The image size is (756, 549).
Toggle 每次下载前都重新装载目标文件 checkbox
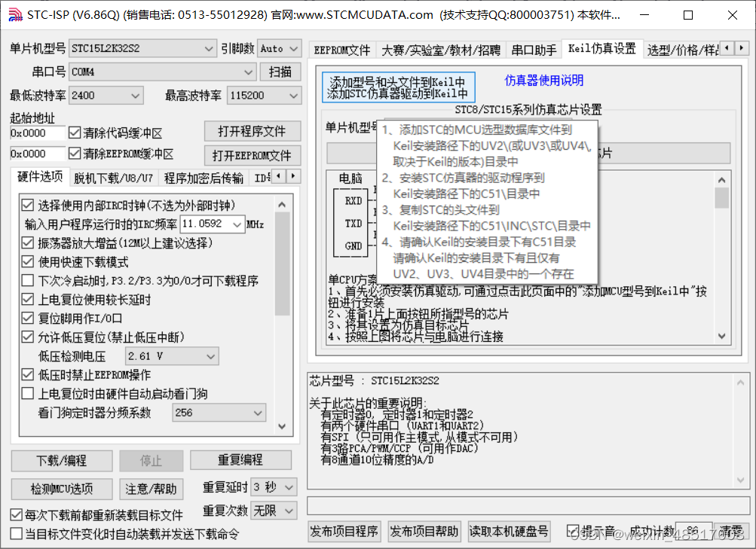pyautogui.click(x=17, y=515)
